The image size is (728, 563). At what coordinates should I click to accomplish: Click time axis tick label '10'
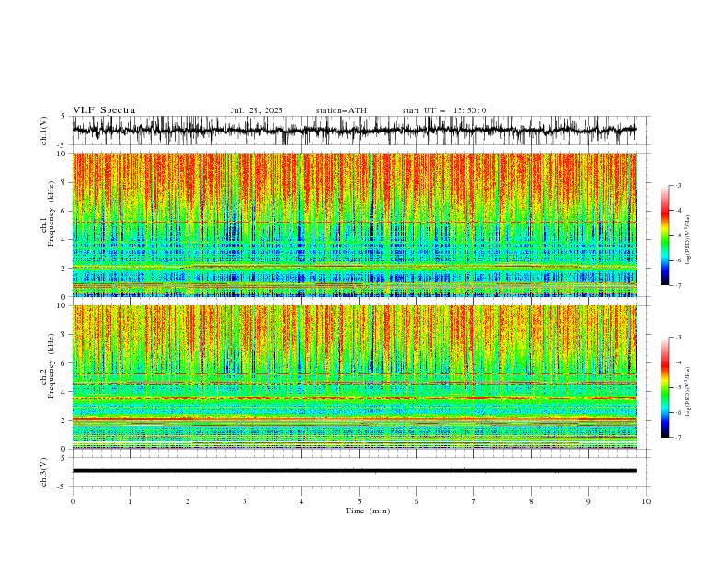coord(646,501)
